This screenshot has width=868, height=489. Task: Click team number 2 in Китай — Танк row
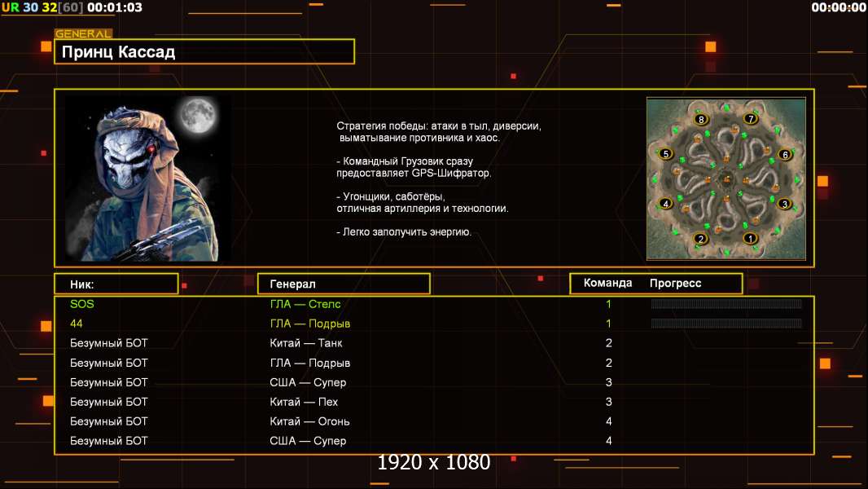tap(609, 343)
